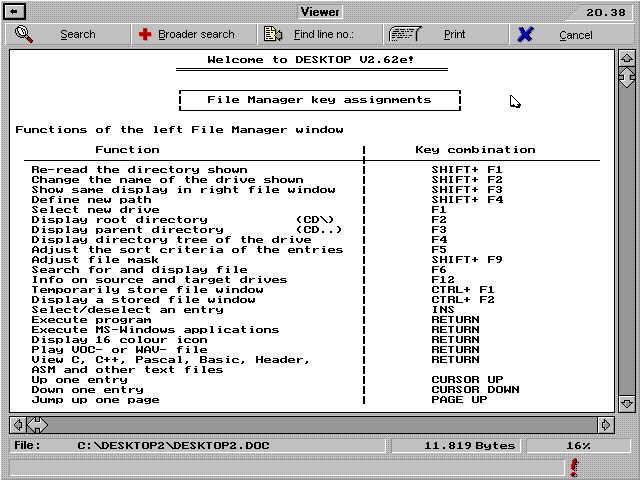Cancel the viewer with Cancel button
This screenshot has width=640, height=480.
pyautogui.click(x=572, y=34)
